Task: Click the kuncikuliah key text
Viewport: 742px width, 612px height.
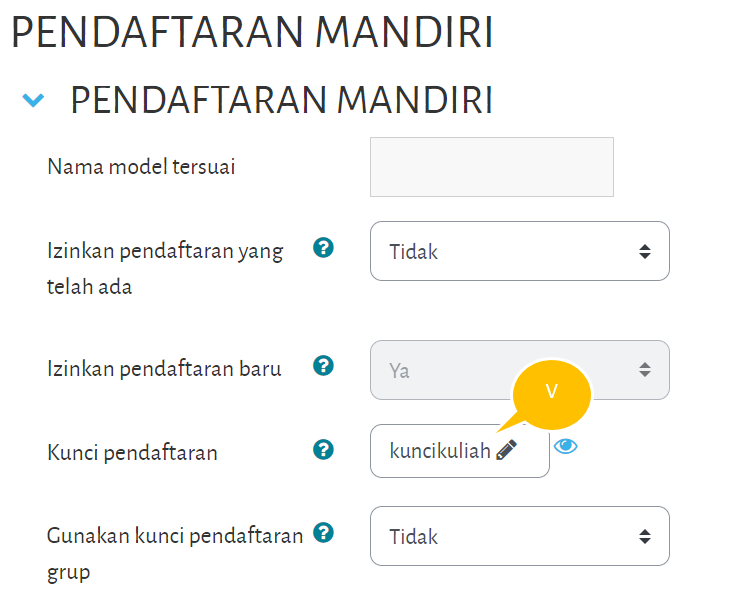Action: (x=440, y=451)
